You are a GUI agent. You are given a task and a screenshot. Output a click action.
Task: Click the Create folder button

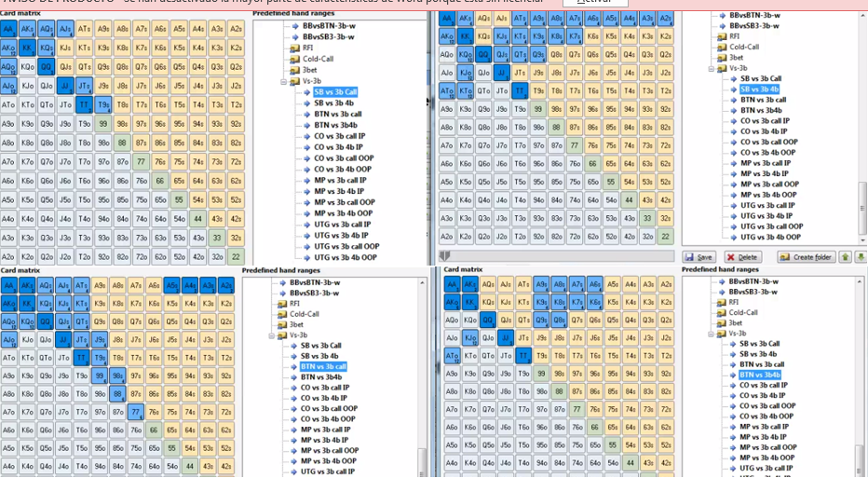pos(807,257)
